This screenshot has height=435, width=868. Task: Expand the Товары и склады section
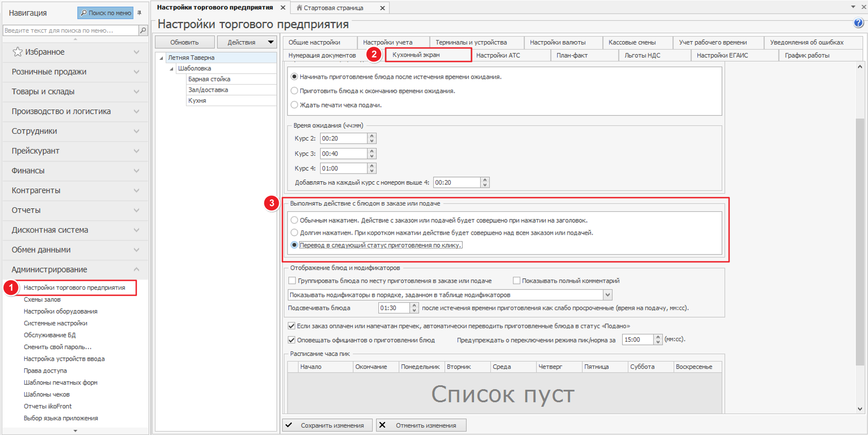point(75,91)
